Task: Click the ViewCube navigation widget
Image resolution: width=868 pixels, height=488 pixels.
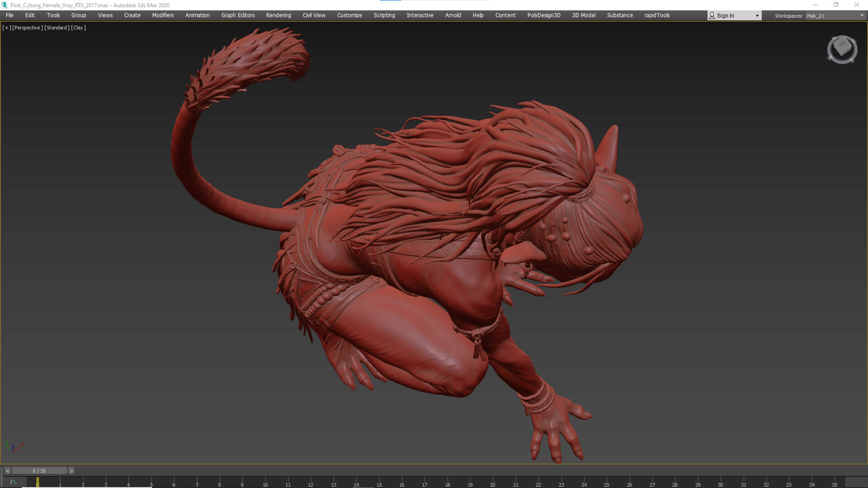Action: coord(842,49)
